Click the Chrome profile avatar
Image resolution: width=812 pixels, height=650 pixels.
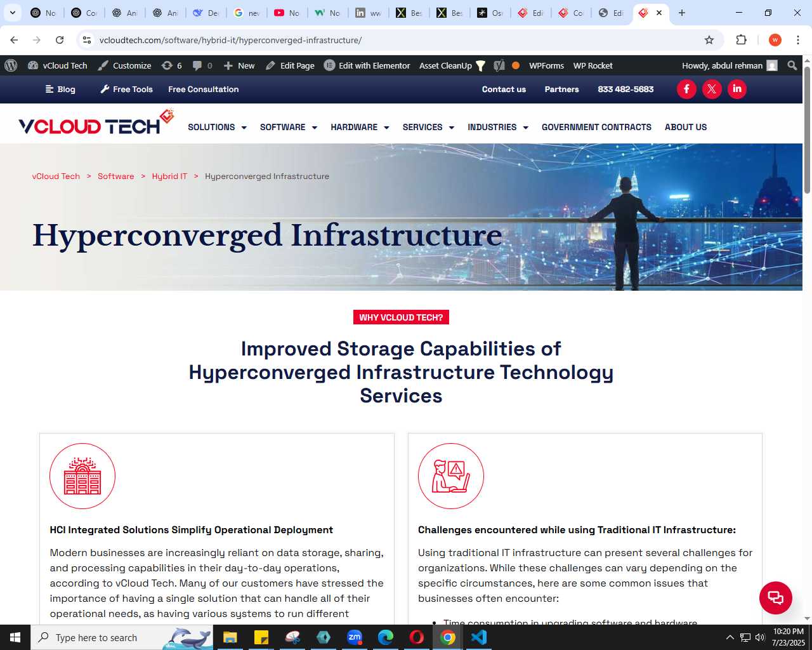[775, 40]
